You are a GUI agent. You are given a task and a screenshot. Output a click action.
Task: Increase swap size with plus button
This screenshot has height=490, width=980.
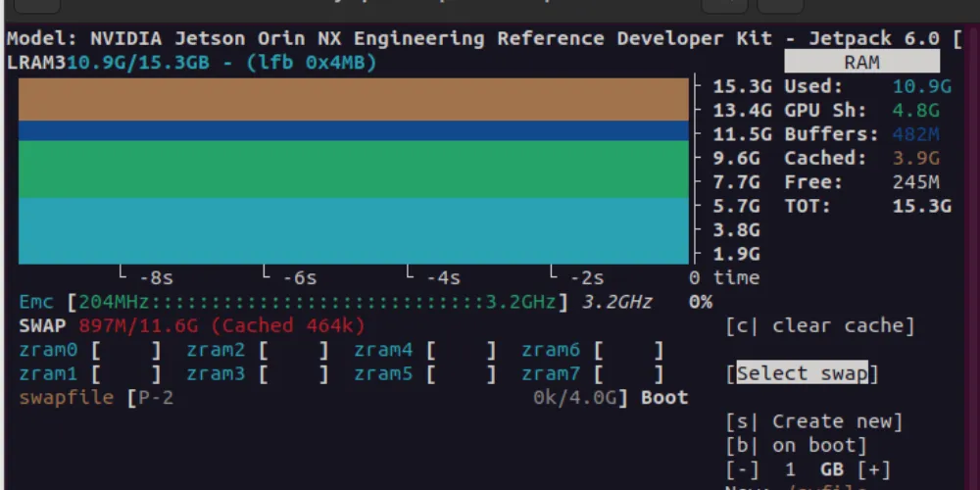(x=874, y=469)
